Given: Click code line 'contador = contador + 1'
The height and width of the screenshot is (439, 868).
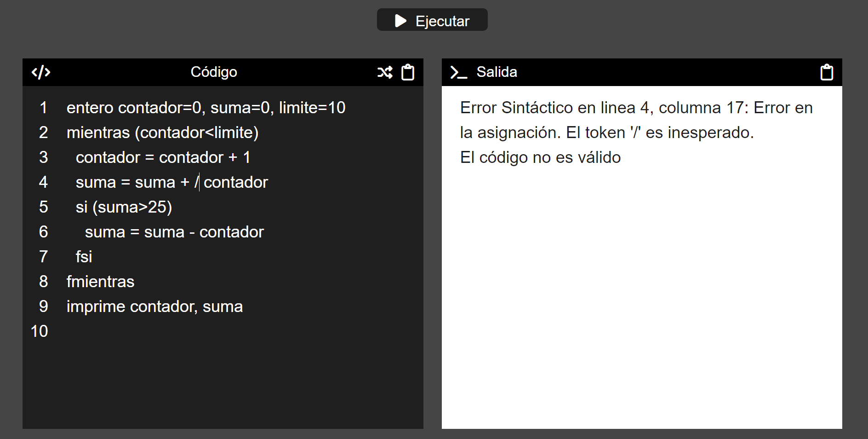Looking at the screenshot, I should coord(163,157).
